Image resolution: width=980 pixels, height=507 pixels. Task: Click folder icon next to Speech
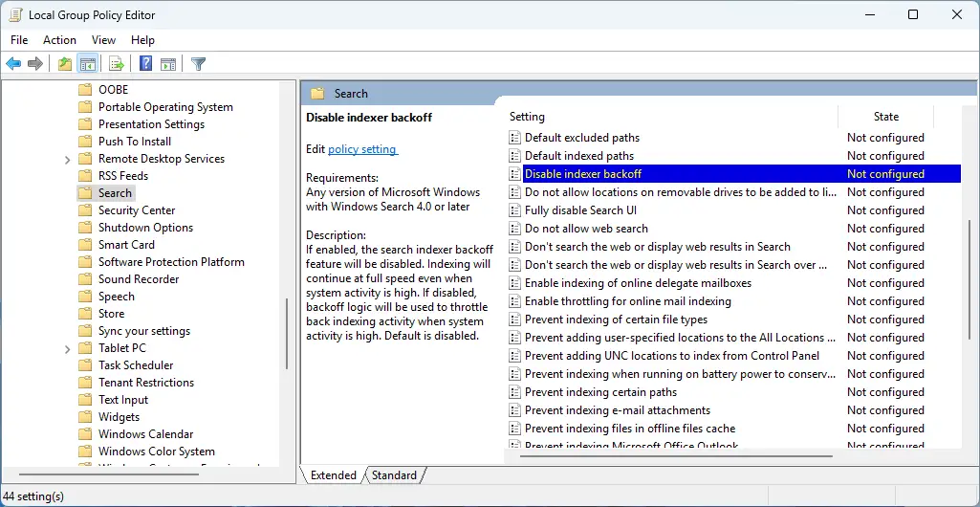pyautogui.click(x=85, y=297)
